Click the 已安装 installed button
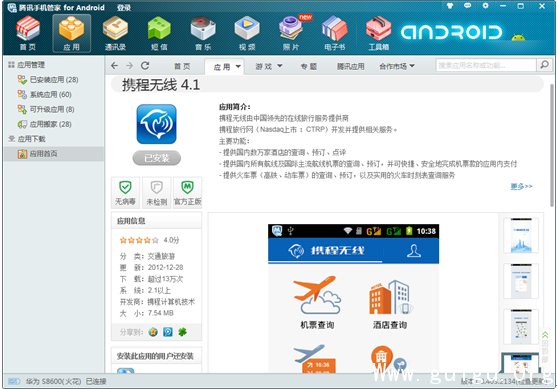Viewport: 557px width, 389px height. (x=157, y=158)
